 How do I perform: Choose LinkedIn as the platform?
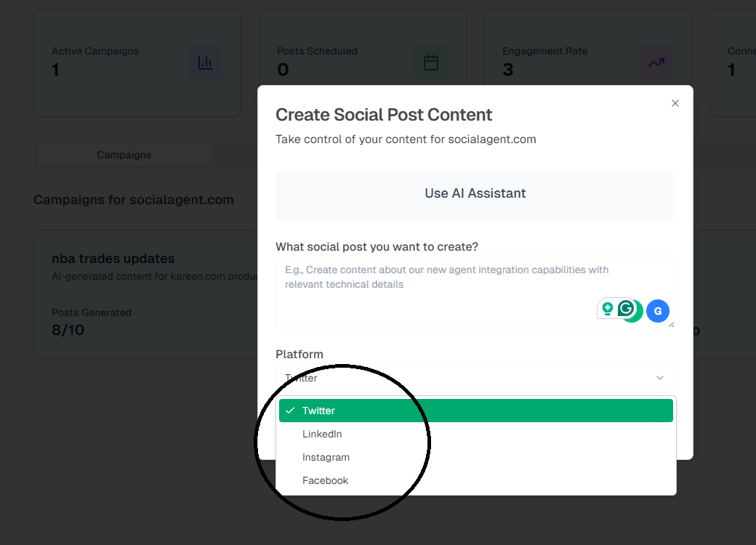coord(322,434)
